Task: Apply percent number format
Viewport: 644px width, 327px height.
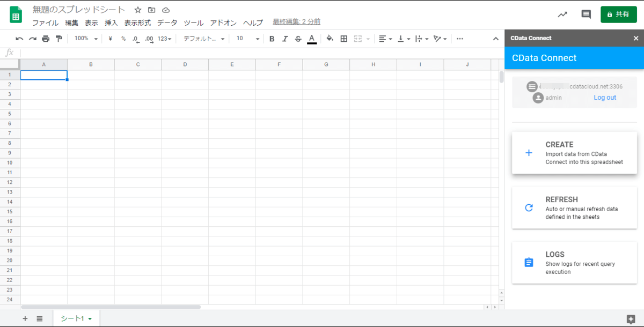Action: pyautogui.click(x=123, y=39)
